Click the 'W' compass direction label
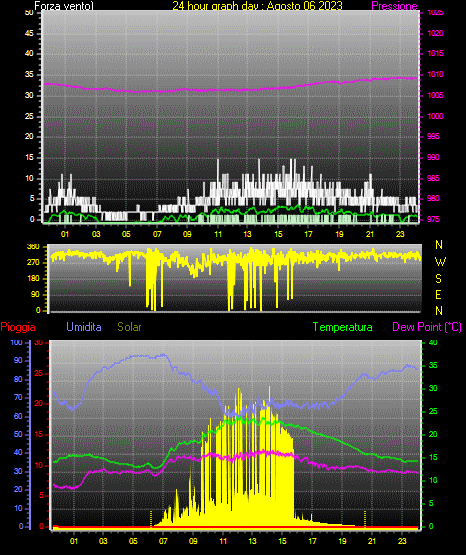The image size is (466, 555). 440,262
